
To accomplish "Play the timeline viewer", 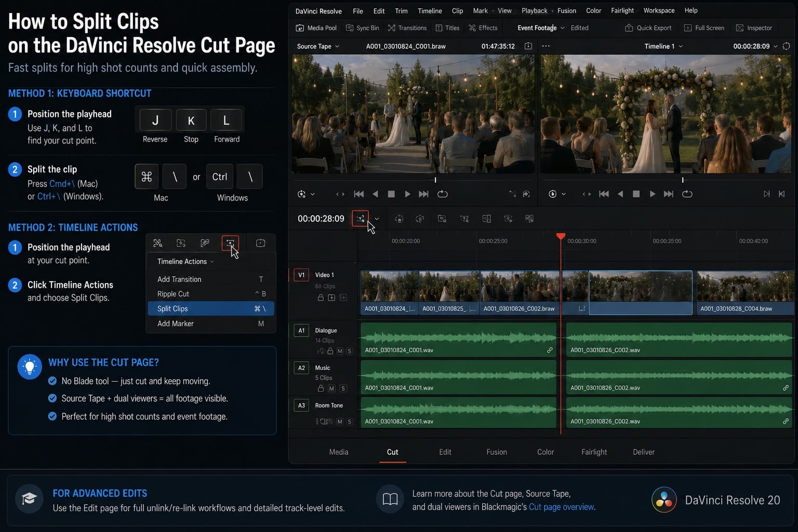I will [x=652, y=194].
